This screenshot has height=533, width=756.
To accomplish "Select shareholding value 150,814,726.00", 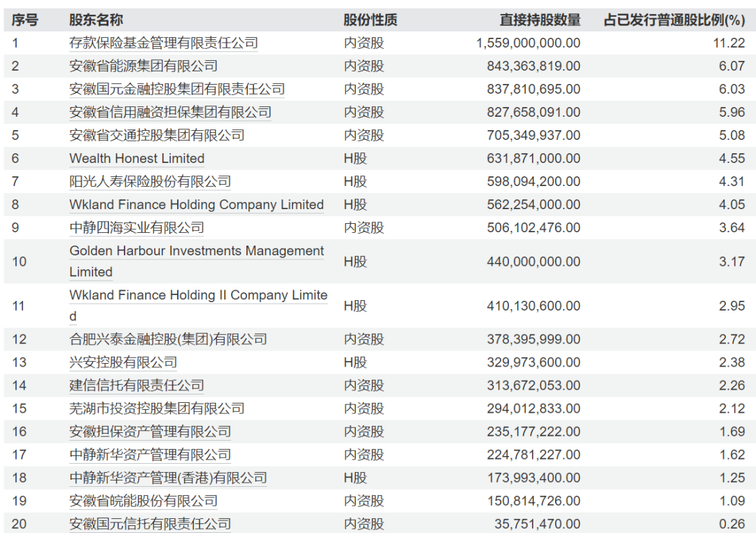I will 533,502.
